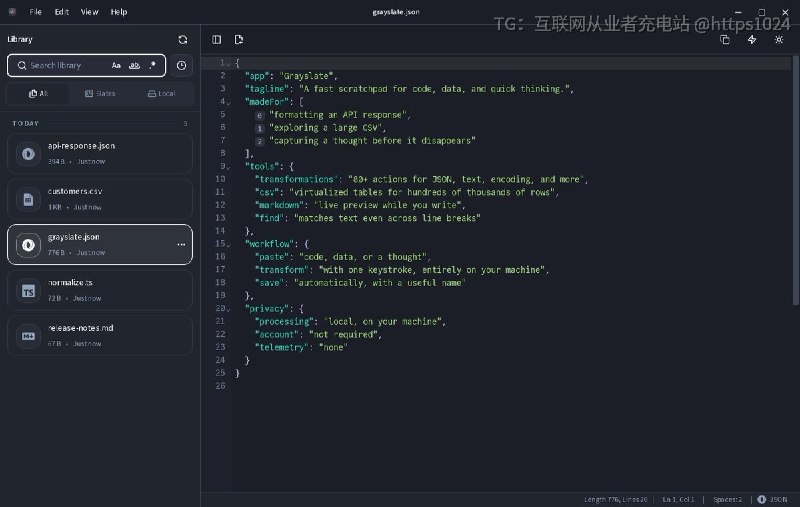Click the "processing" key on line 21
Image resolution: width=800 pixels, height=507 pixels.
[284, 321]
